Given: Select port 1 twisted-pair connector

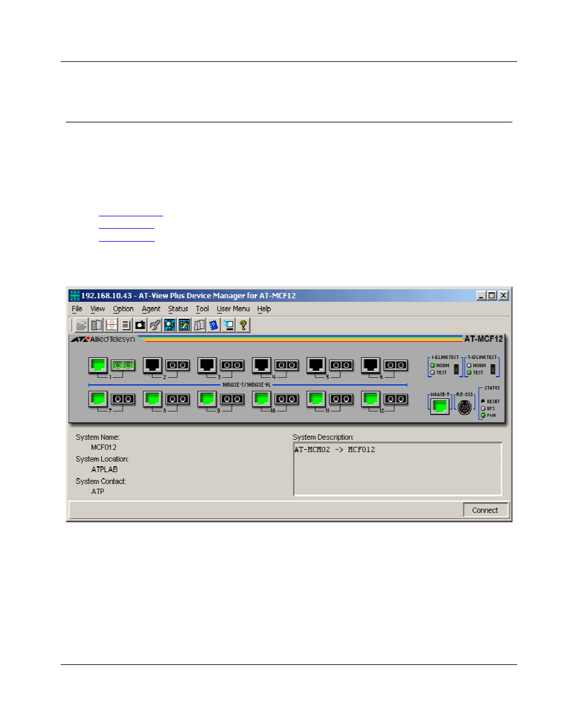Looking at the screenshot, I should click(x=98, y=365).
